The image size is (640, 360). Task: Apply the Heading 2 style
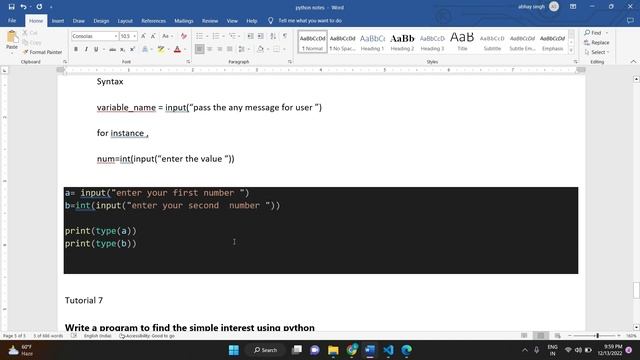pyautogui.click(x=402, y=42)
